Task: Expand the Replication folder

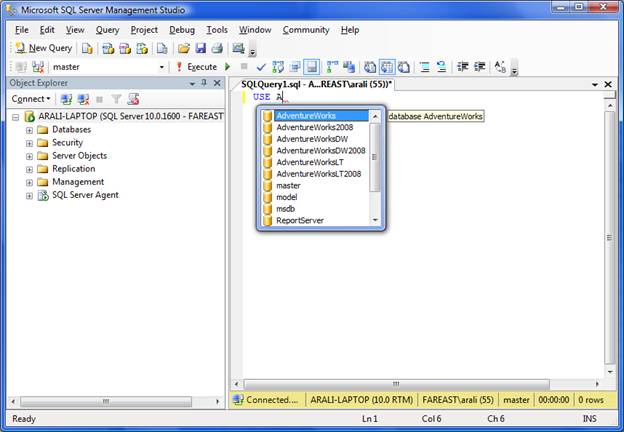Action: pos(29,169)
